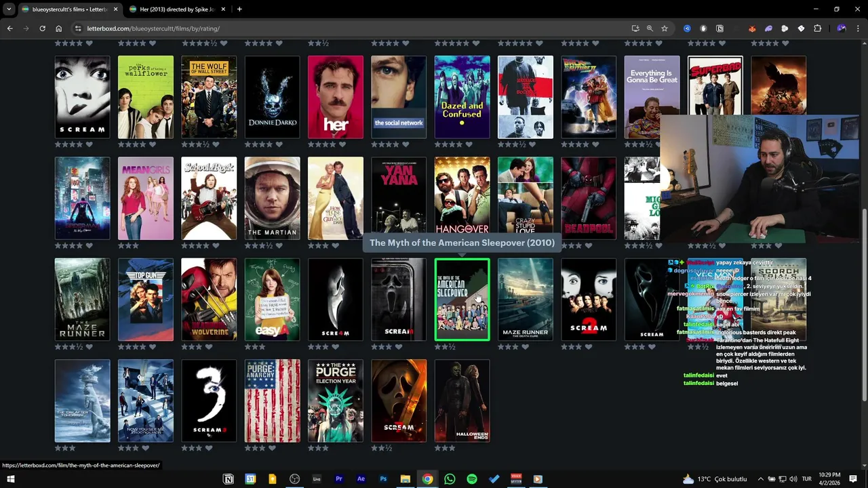The image size is (868, 488).
Task: Open Premiere Pro from the taskbar
Action: 338,479
